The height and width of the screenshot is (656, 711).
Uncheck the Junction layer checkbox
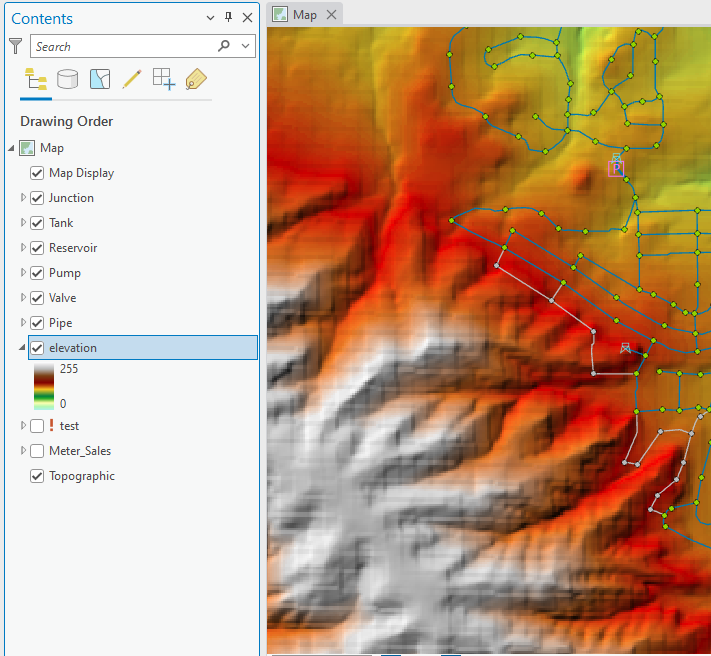click(x=37, y=198)
